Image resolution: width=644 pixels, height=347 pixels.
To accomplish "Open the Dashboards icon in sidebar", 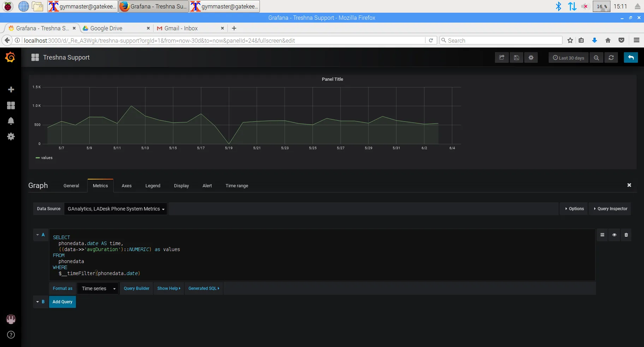I will (x=11, y=105).
